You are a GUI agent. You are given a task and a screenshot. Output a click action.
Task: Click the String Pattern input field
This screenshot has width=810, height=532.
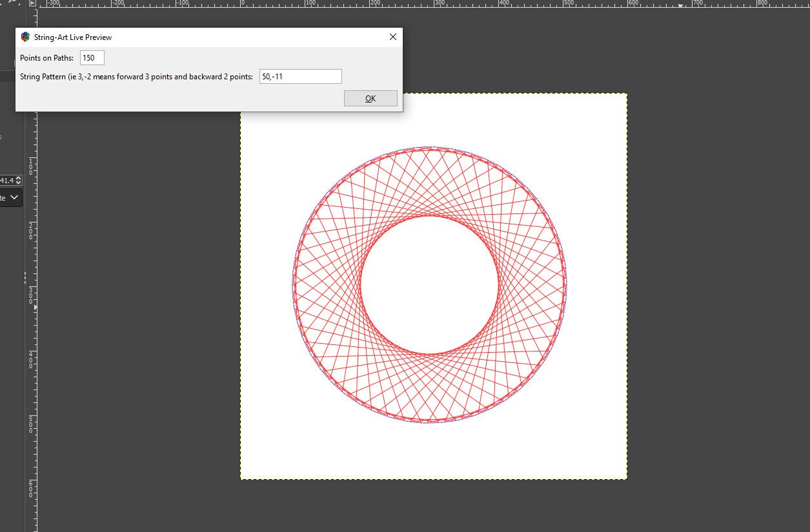pyautogui.click(x=300, y=76)
